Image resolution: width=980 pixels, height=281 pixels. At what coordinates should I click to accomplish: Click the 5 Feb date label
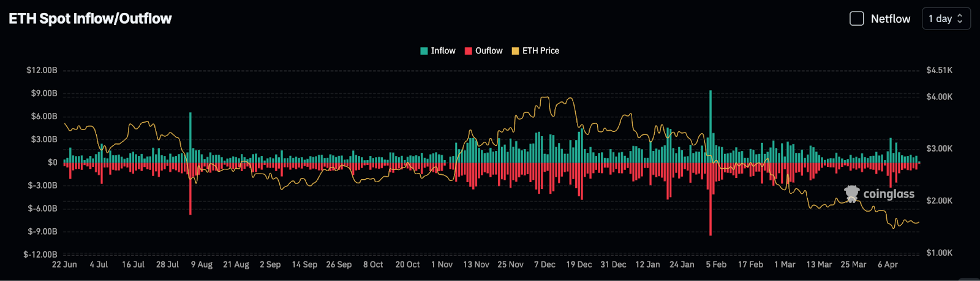point(716,264)
